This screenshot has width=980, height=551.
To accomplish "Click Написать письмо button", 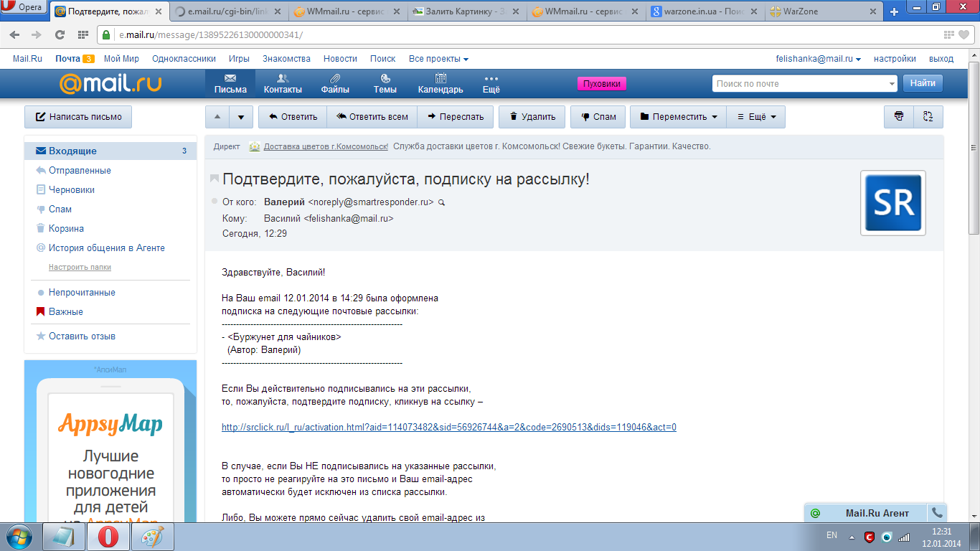I will (78, 117).
